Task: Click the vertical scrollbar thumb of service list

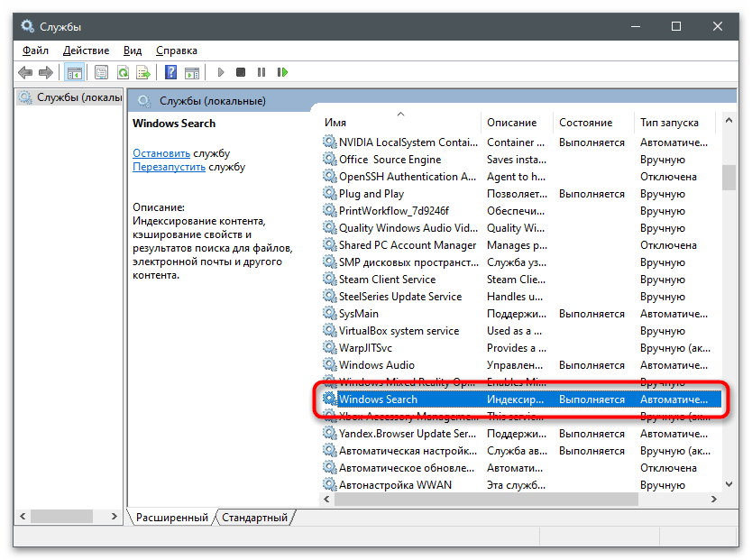Action: point(729,178)
